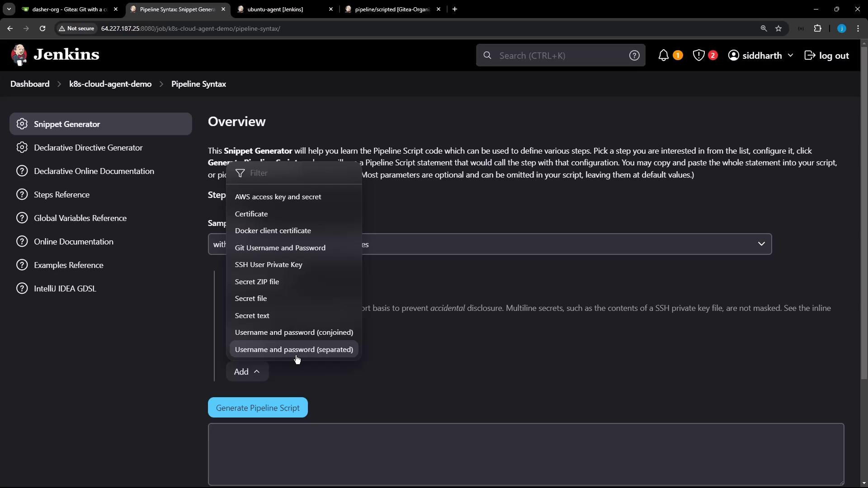The height and width of the screenshot is (488, 868).
Task: Expand the Sample Step dropdown
Action: click(761, 244)
